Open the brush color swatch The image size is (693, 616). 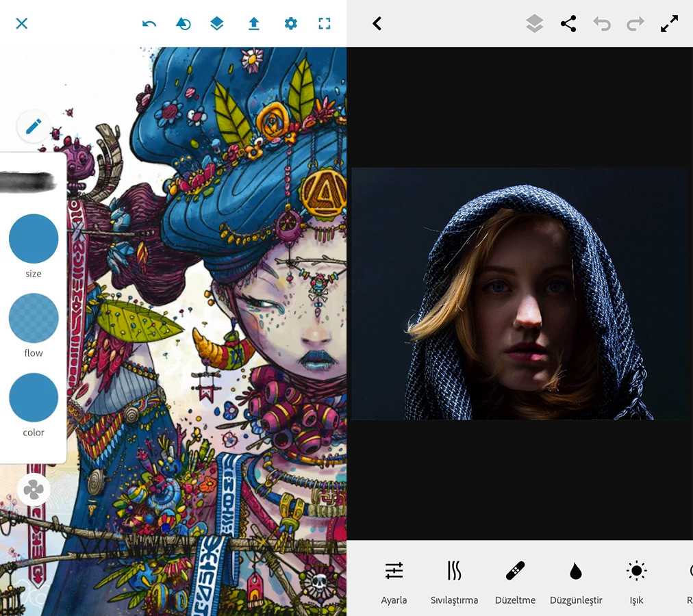(x=34, y=397)
